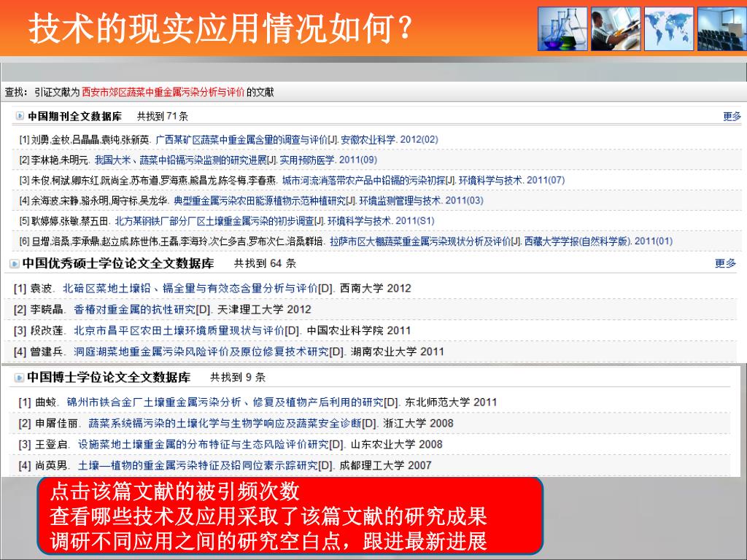The height and width of the screenshot is (560, 747).
Task: Click author name 曲蛟 in doctoral list
Action: pos(46,402)
